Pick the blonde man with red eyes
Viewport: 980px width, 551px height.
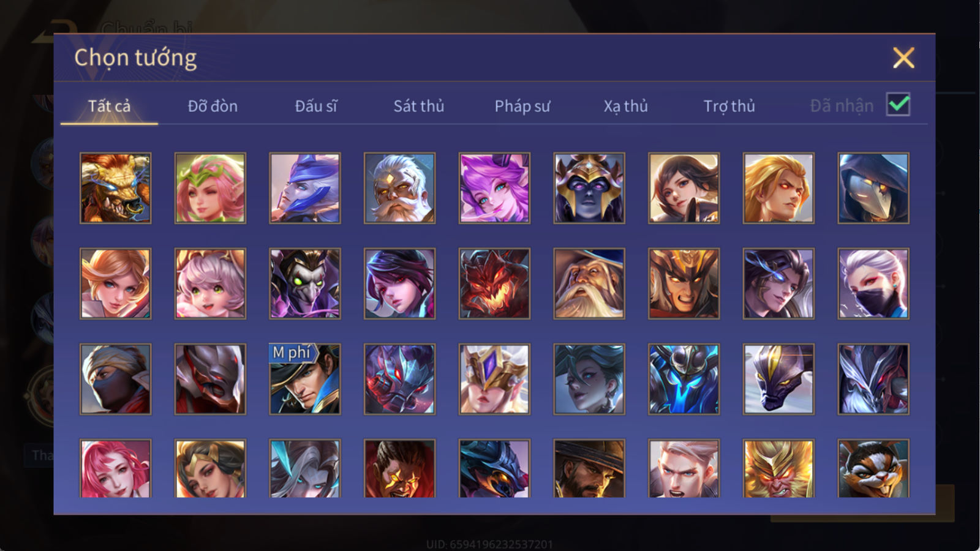778,188
